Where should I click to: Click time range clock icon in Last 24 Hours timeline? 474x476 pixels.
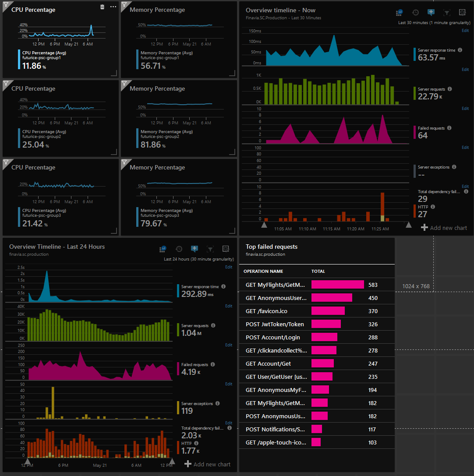pyautogui.click(x=179, y=249)
